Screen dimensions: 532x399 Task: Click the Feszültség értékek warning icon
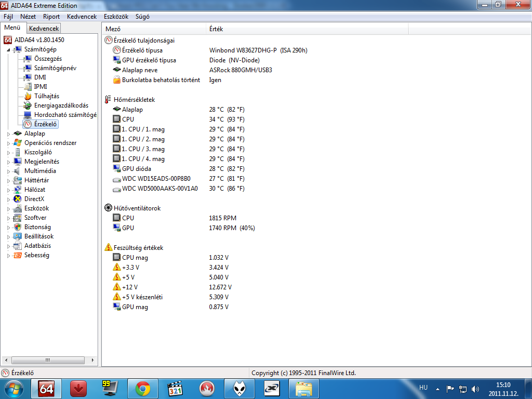tap(108, 247)
